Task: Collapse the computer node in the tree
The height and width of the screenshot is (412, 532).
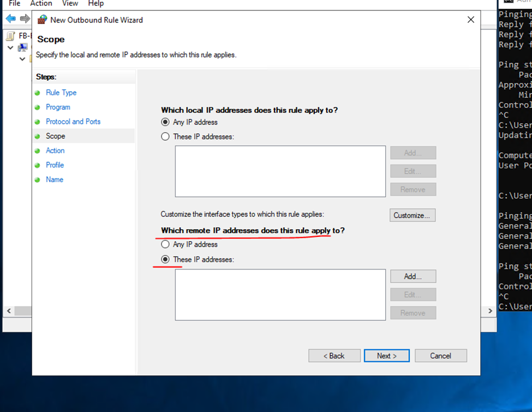Action: [10, 47]
